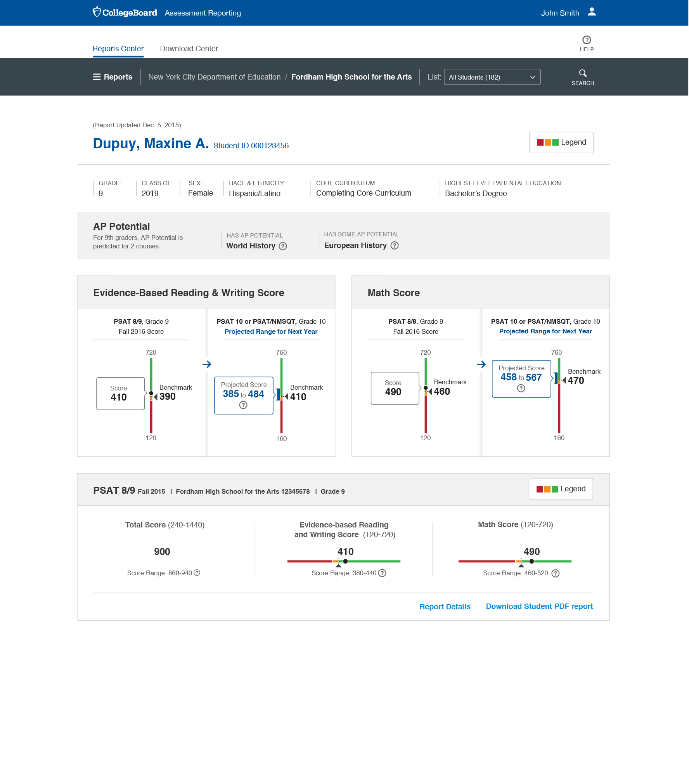
Task: Open help icon beside Score Range 460-520
Action: 556,574
